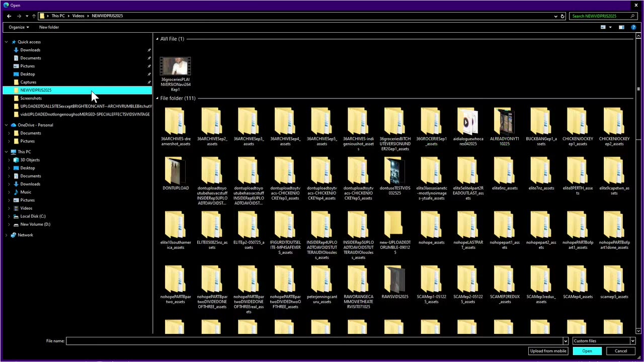Open New Volume (D:) drive
Screen dimensions: 644x362
coord(35,224)
